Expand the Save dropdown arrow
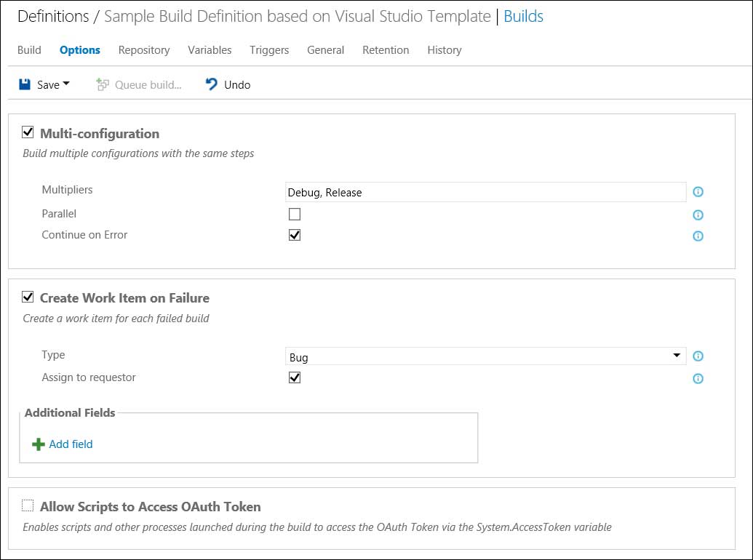This screenshot has width=753, height=560. tap(67, 84)
